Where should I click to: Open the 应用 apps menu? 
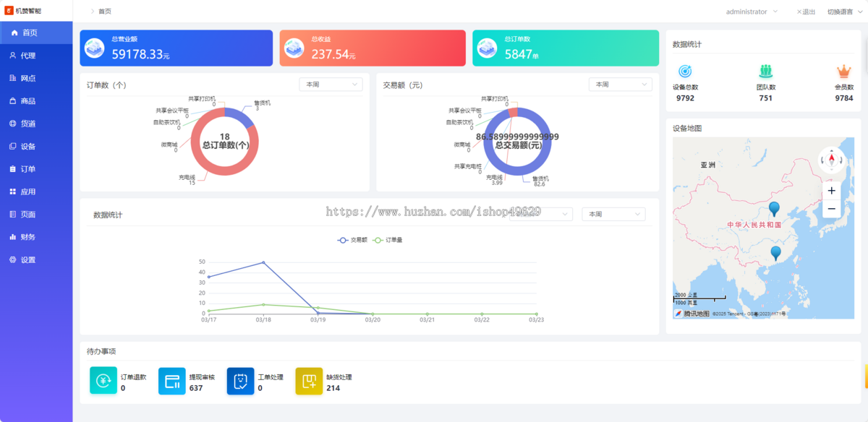tap(36, 191)
